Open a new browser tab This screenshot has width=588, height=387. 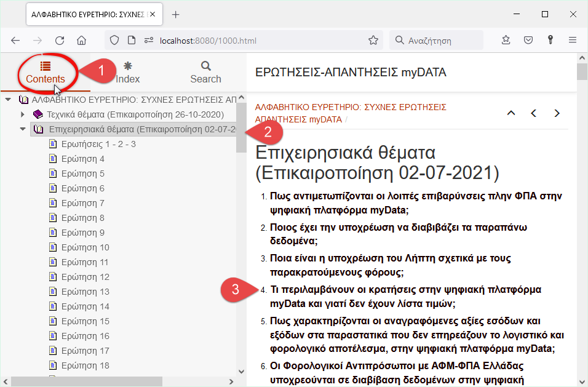coord(175,15)
